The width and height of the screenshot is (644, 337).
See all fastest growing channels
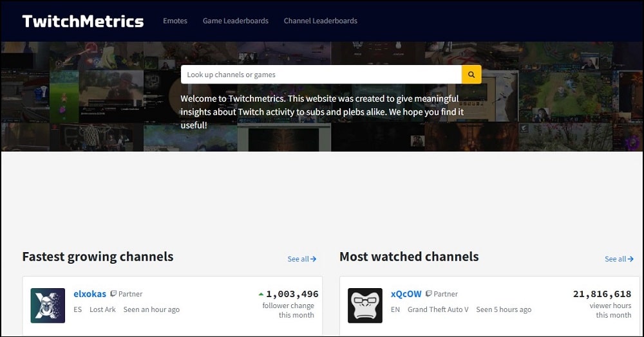[x=302, y=259]
